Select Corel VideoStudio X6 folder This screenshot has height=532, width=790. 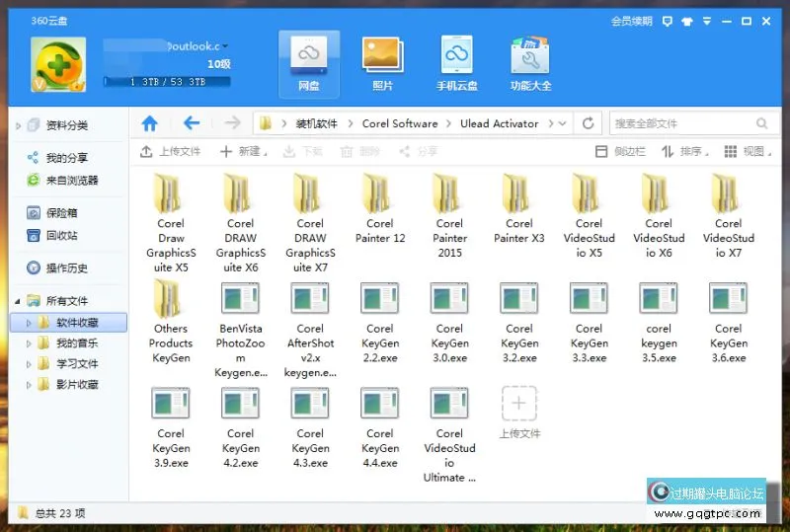(x=659, y=215)
